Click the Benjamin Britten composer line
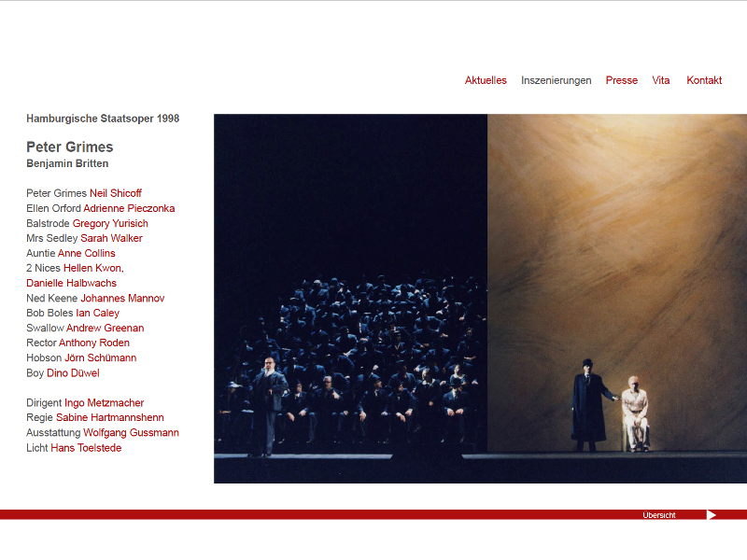The height and width of the screenshot is (560, 747). pos(67,164)
